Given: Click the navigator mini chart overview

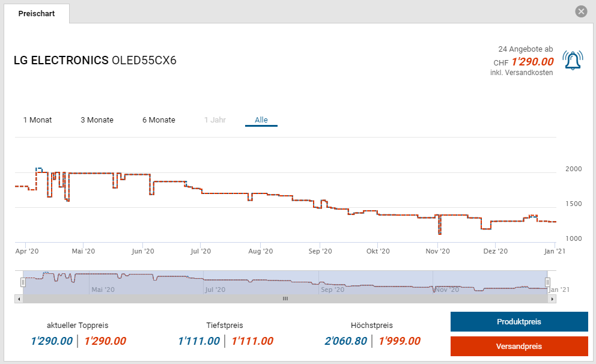Looking at the screenshot, I should [285, 282].
